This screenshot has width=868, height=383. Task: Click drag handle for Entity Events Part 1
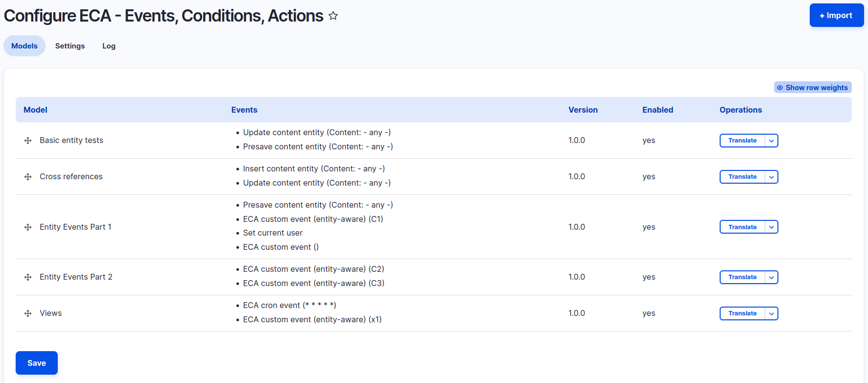tap(28, 227)
